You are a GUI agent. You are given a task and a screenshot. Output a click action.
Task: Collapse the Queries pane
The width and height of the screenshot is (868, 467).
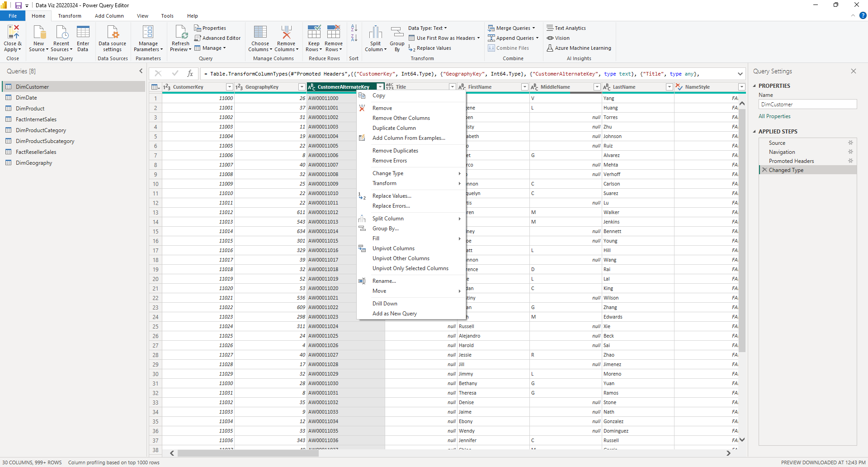click(141, 71)
